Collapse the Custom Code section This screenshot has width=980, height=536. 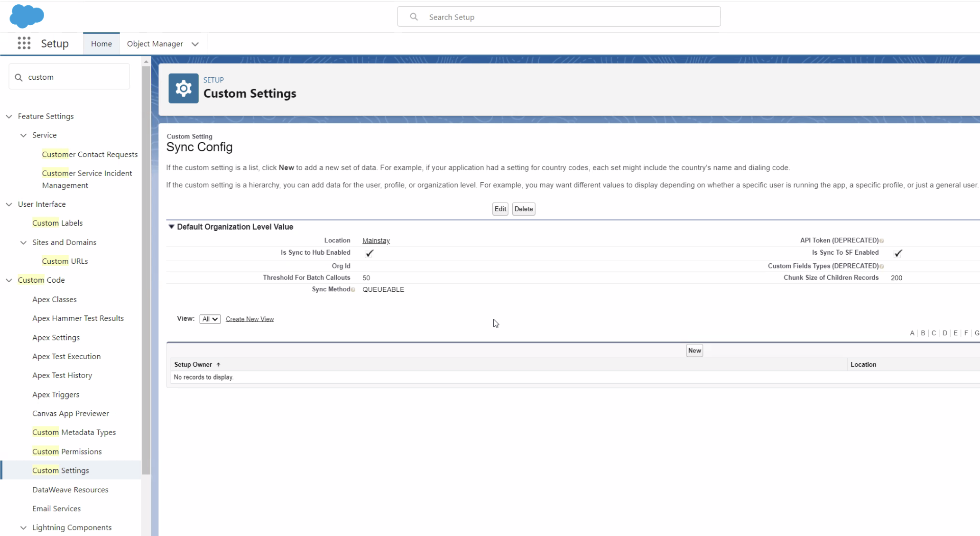pos(9,280)
